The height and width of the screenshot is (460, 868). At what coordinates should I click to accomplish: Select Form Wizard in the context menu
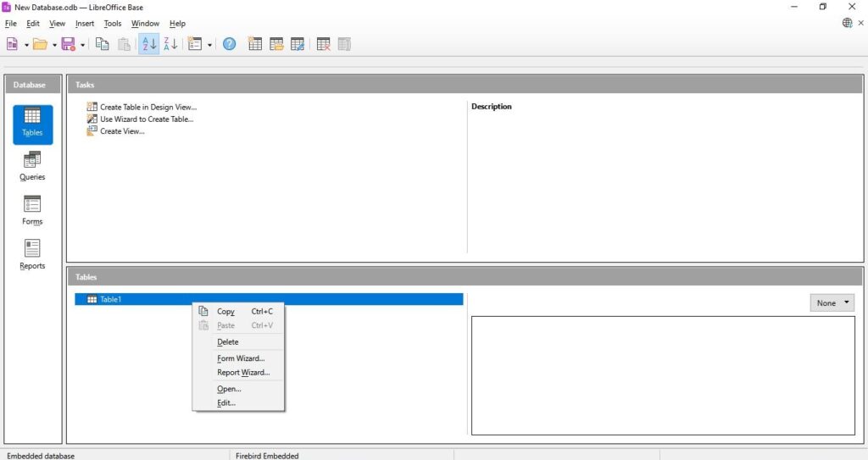(241, 358)
